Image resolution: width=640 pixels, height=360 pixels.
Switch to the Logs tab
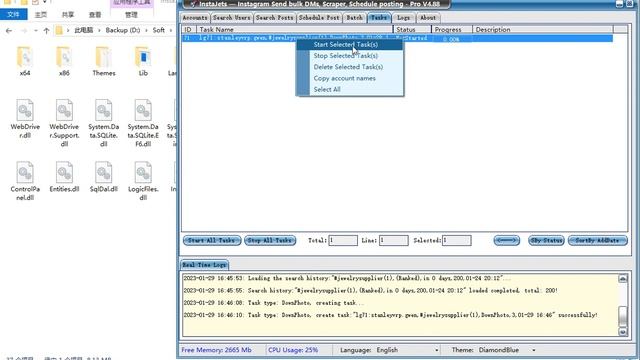403,18
